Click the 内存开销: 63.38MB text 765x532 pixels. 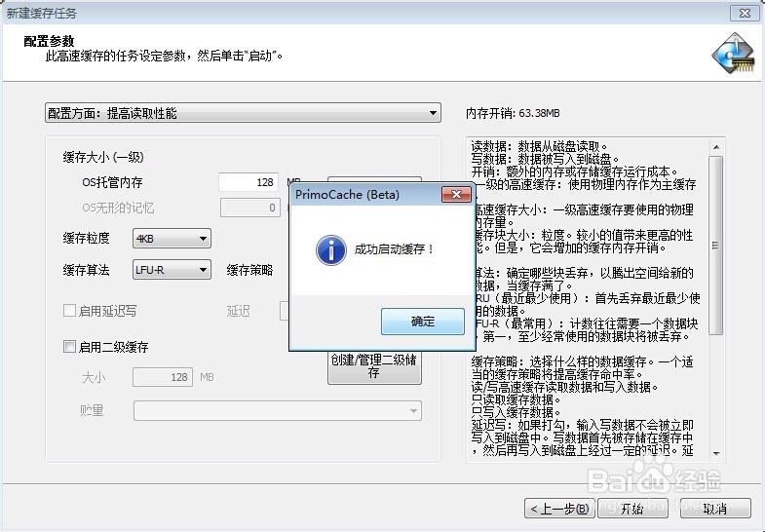[x=513, y=113]
